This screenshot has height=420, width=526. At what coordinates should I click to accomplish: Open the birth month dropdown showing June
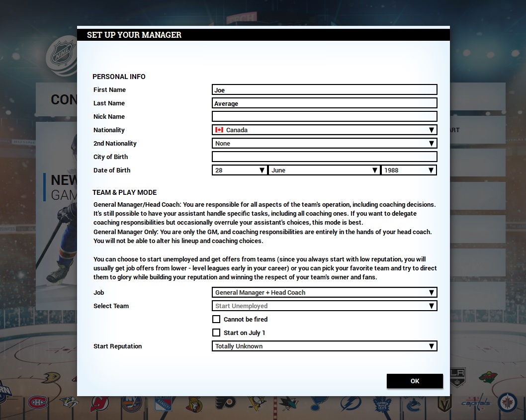click(324, 170)
